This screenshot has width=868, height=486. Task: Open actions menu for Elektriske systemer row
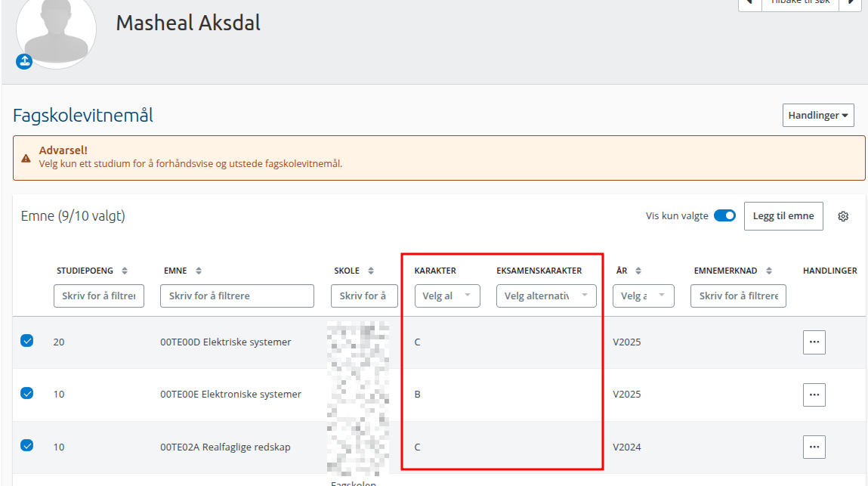(814, 342)
